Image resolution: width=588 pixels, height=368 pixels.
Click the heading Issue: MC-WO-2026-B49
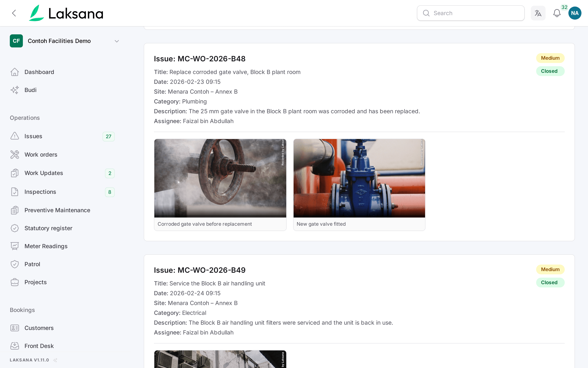tap(200, 270)
